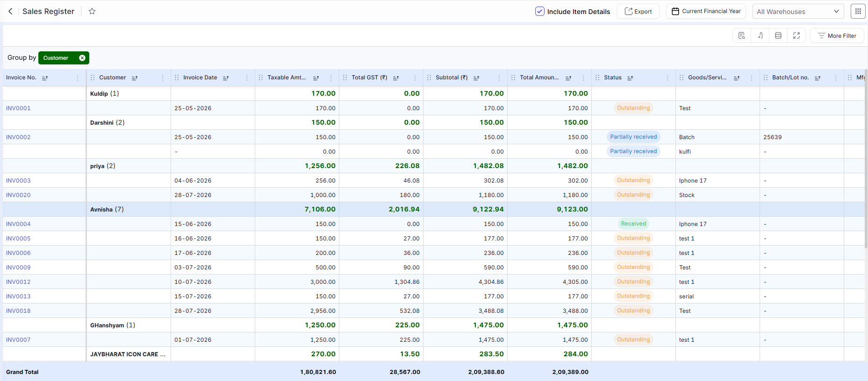Sort by Invoice Date column
This screenshot has height=381, width=868.
point(226,78)
